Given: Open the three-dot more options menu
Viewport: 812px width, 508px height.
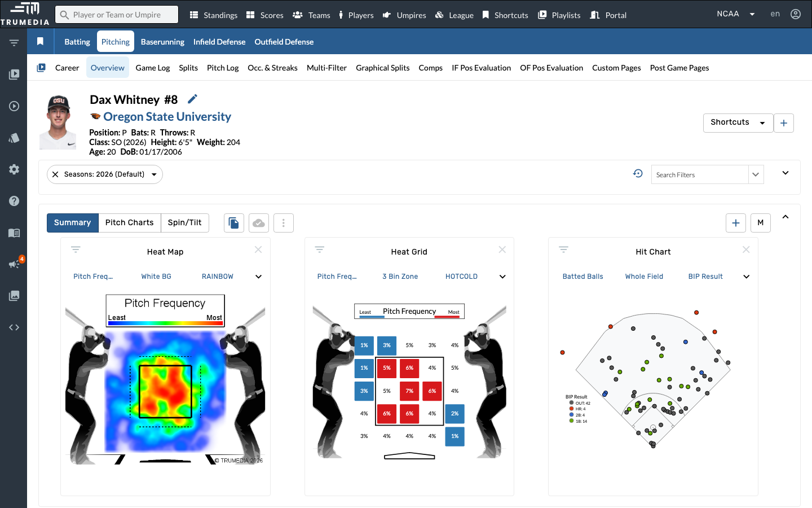Looking at the screenshot, I should pos(284,223).
